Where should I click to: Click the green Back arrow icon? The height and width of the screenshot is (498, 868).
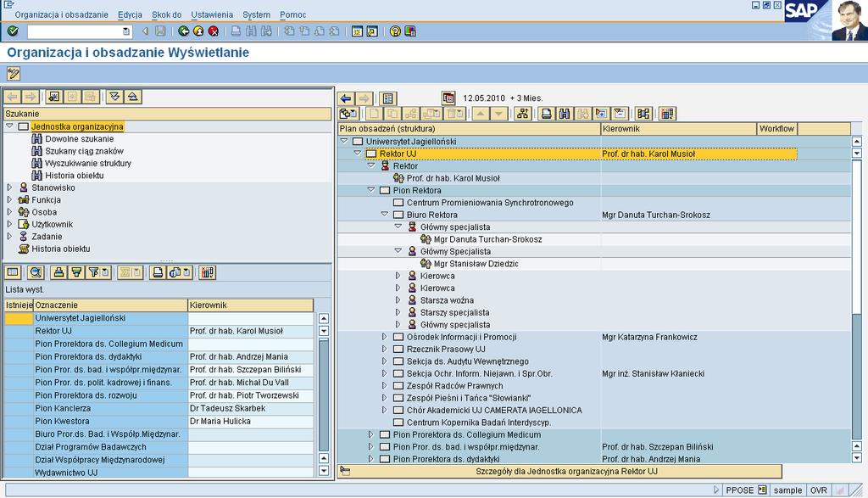coord(184,31)
